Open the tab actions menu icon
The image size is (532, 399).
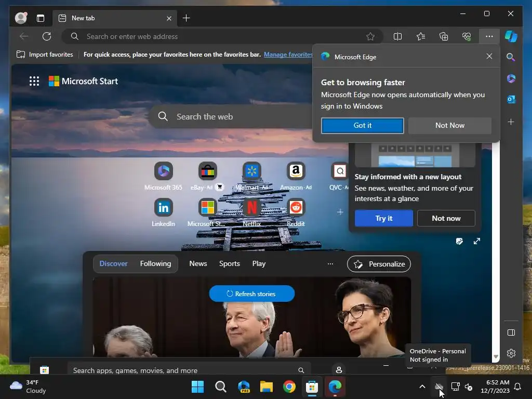pyautogui.click(x=41, y=18)
